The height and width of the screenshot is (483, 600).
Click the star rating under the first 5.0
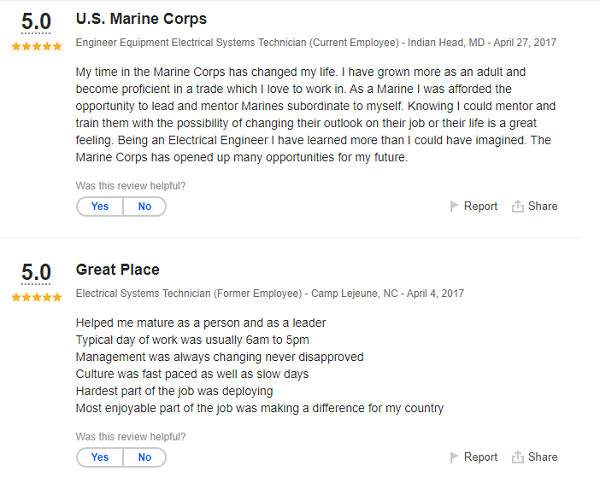click(x=36, y=47)
